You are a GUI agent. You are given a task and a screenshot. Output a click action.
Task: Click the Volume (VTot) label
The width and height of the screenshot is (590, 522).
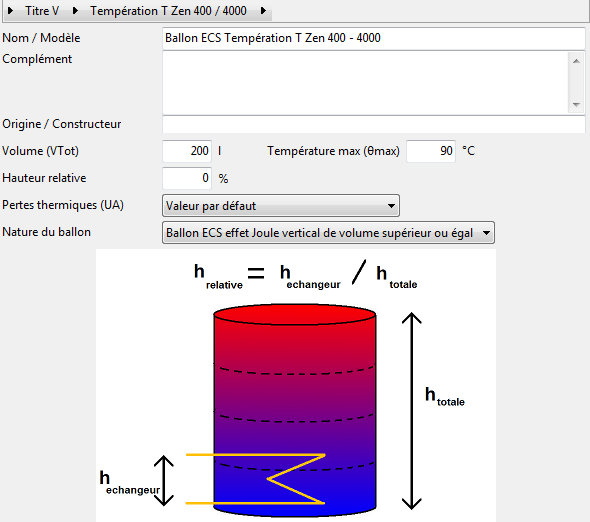click(x=40, y=151)
